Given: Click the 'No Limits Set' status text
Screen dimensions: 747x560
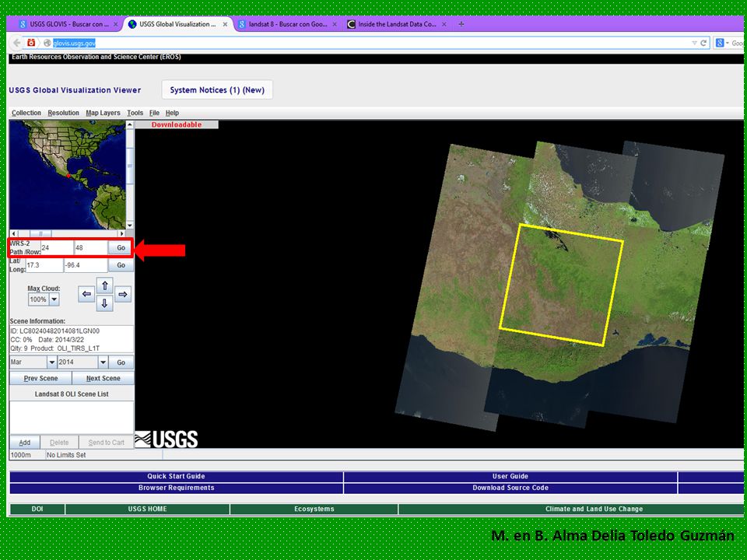Looking at the screenshot, I should point(66,455).
